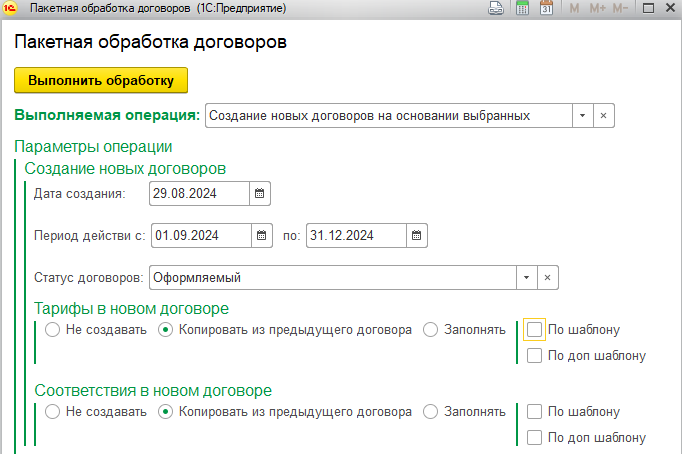Open calendar for Период действия с date
Viewport: 682px width, 454px height.
(x=261, y=235)
